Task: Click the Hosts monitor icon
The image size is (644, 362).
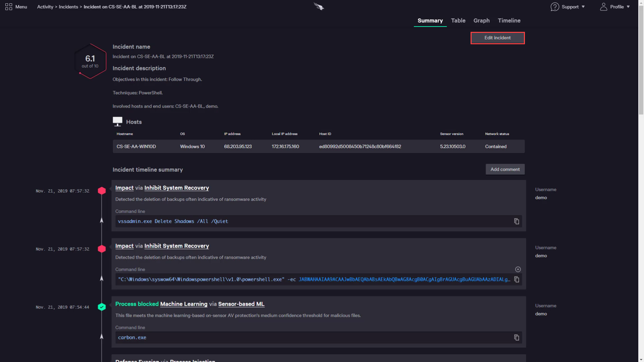Action: [x=117, y=121]
